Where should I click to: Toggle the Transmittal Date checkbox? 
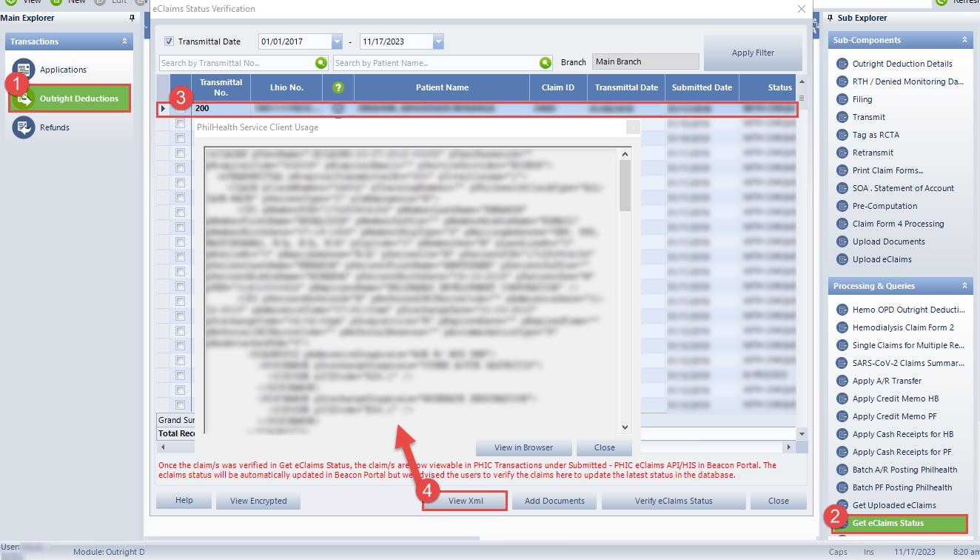pyautogui.click(x=170, y=41)
